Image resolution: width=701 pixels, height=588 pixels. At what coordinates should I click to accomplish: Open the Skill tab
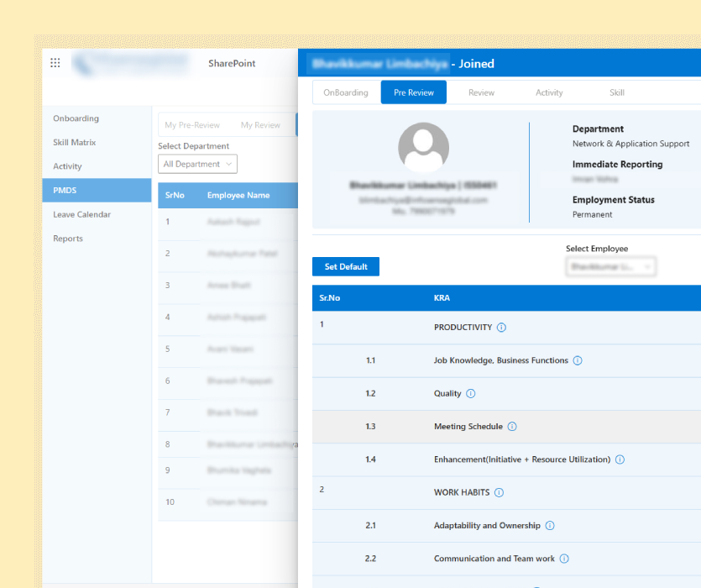coord(617,92)
